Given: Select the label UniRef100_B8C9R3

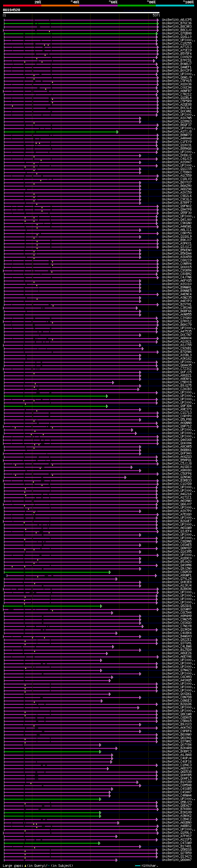Looking at the screenshot, I should pyautogui.click(x=177, y=27).
